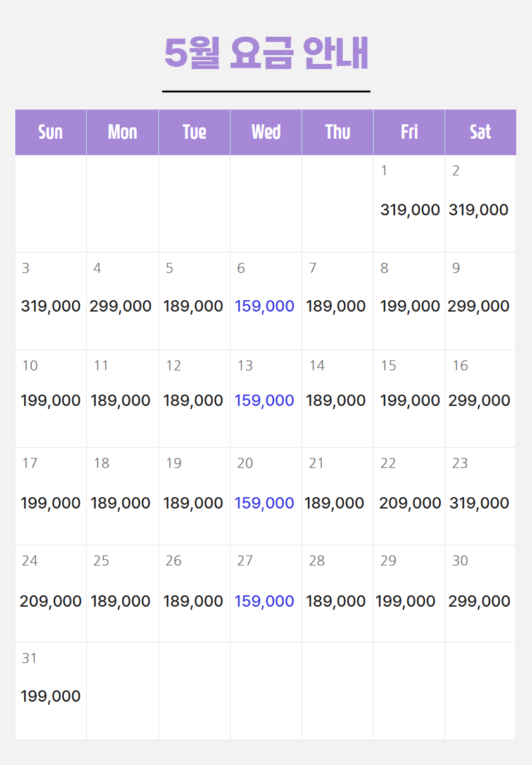The height and width of the screenshot is (765, 532).
Task: Choose the May 31 cell
Action: point(51,691)
